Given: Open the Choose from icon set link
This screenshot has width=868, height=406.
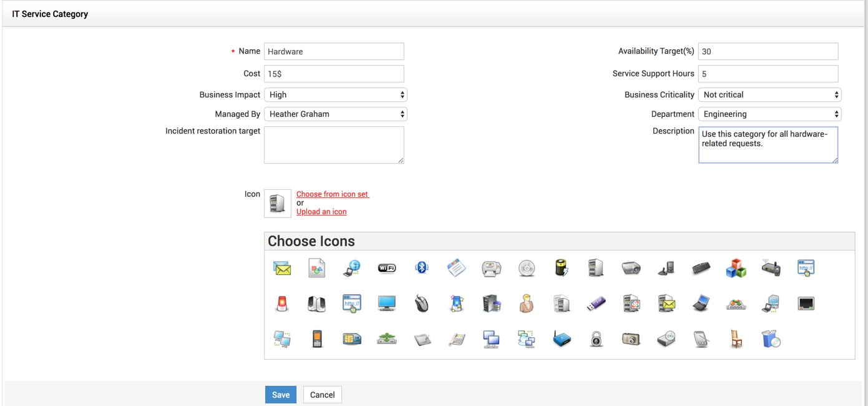Looking at the screenshot, I should pyautogui.click(x=333, y=194).
